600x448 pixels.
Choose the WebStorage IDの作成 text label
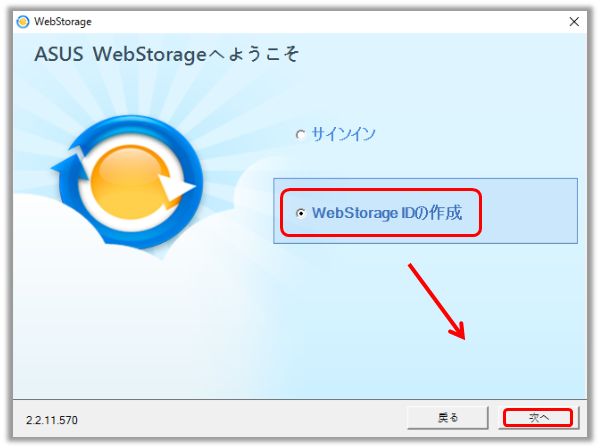(x=387, y=213)
